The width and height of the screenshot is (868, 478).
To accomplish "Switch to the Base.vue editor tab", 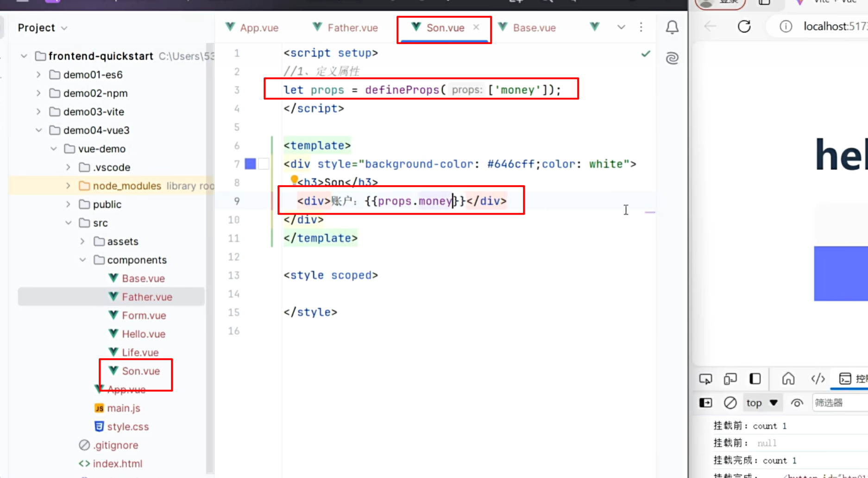I will 527,28.
